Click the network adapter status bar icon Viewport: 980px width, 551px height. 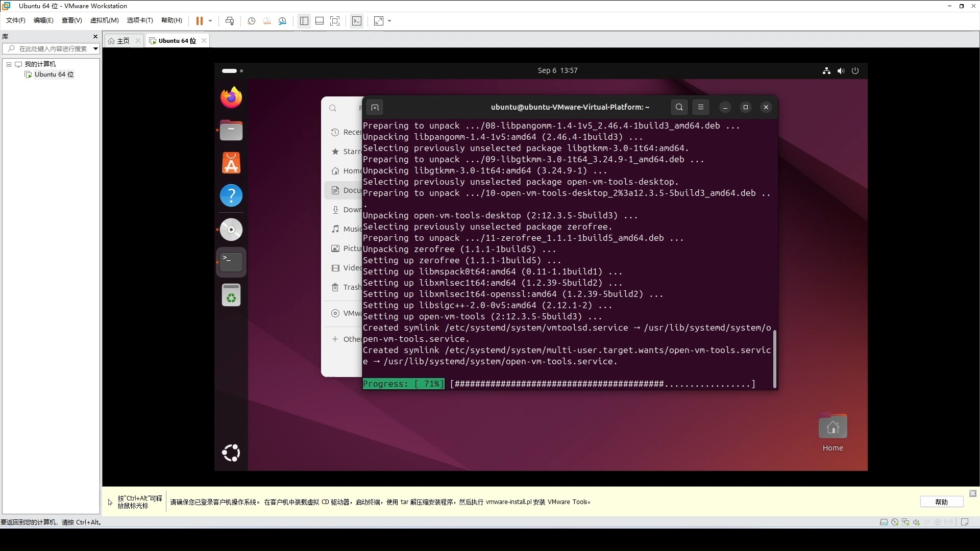point(905,522)
